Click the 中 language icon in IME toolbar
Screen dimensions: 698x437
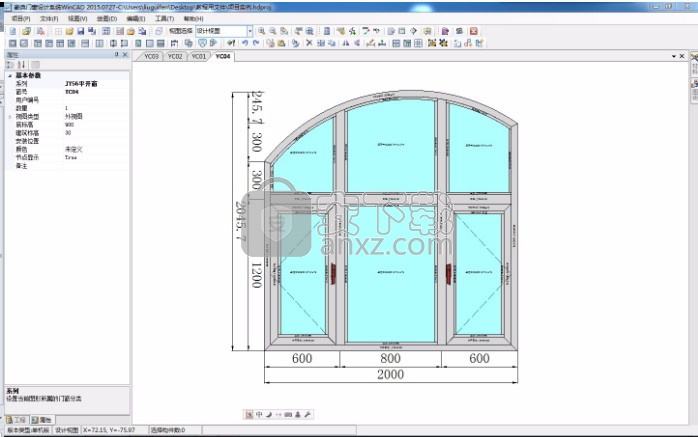[x=259, y=414]
